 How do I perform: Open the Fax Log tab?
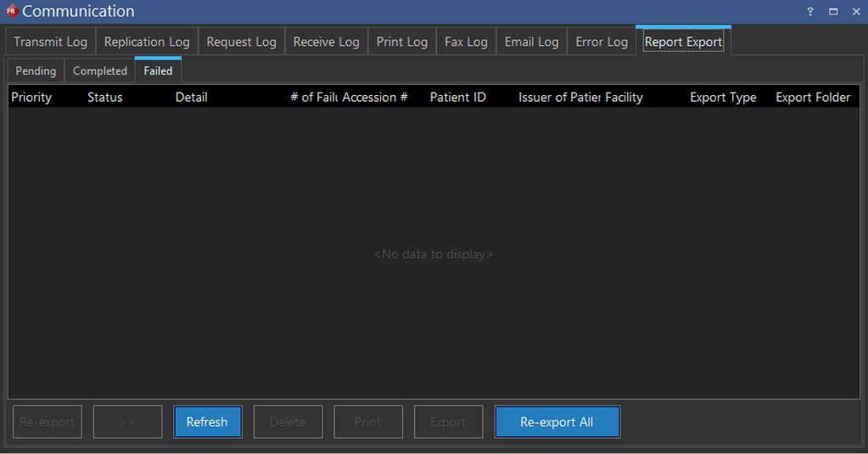pyautogui.click(x=466, y=42)
